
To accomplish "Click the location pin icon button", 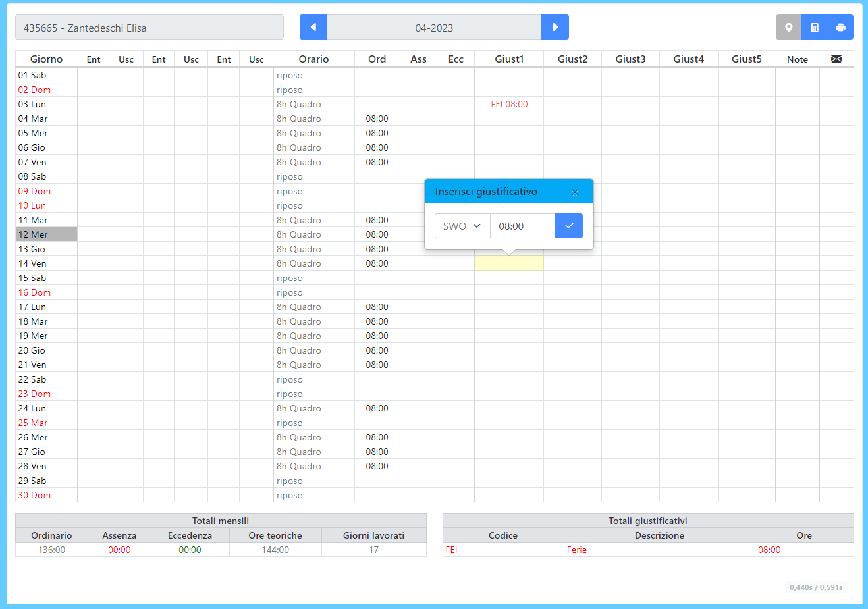I will [788, 27].
